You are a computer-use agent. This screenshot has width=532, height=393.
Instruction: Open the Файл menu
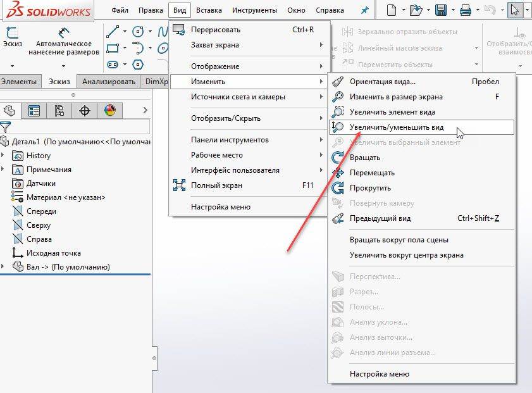coord(120,11)
